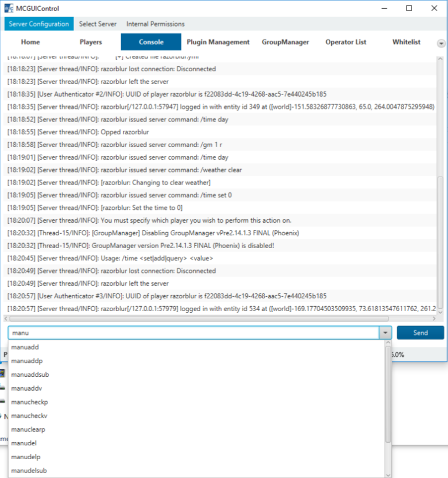The image size is (448, 478).
Task: Click the command input field containing manu
Action: click(x=192, y=333)
